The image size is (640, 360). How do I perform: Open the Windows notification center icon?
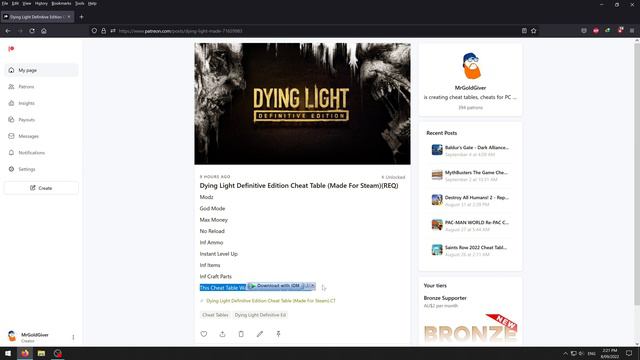point(629,353)
